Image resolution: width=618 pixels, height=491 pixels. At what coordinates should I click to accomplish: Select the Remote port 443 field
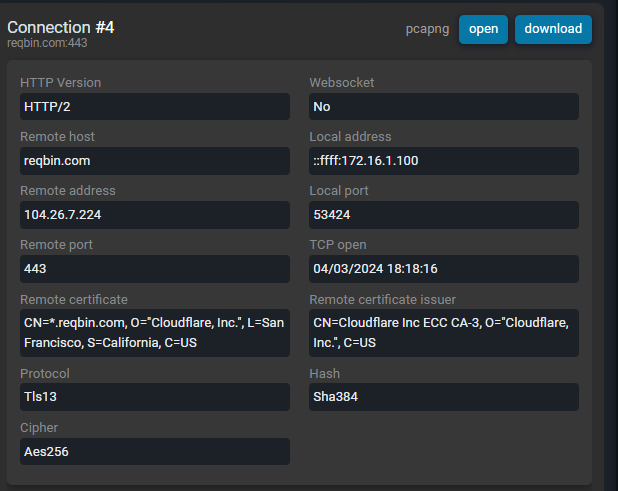[155, 269]
